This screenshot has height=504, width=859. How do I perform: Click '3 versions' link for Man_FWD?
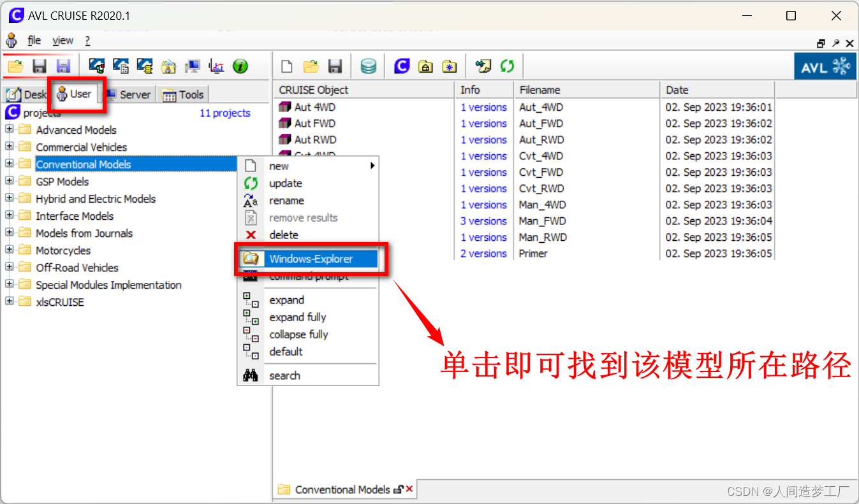tap(483, 221)
